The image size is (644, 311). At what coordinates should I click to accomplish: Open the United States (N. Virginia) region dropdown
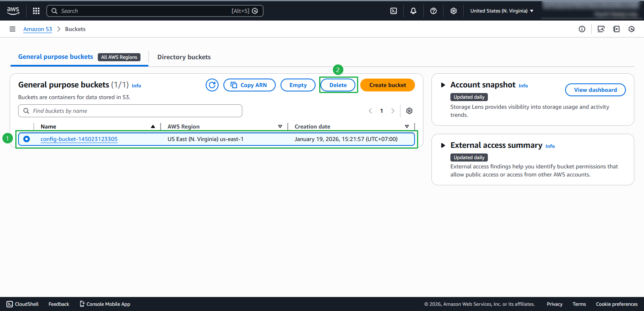tap(502, 11)
